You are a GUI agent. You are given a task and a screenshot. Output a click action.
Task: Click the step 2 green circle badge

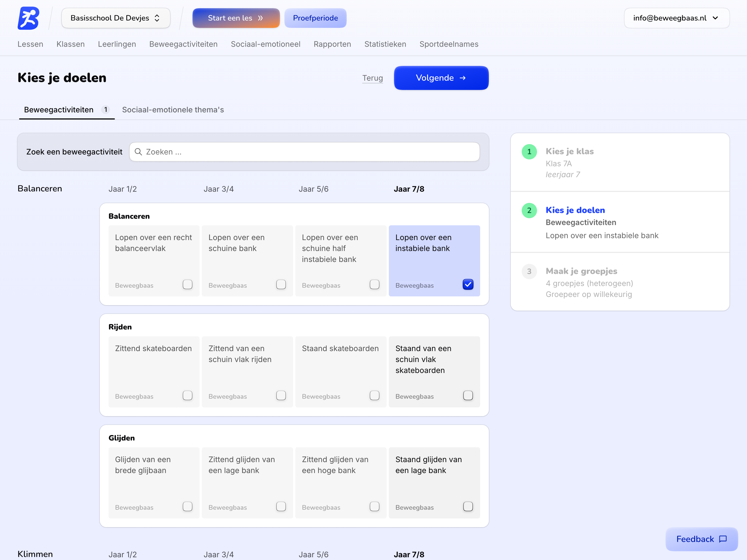tap(529, 211)
